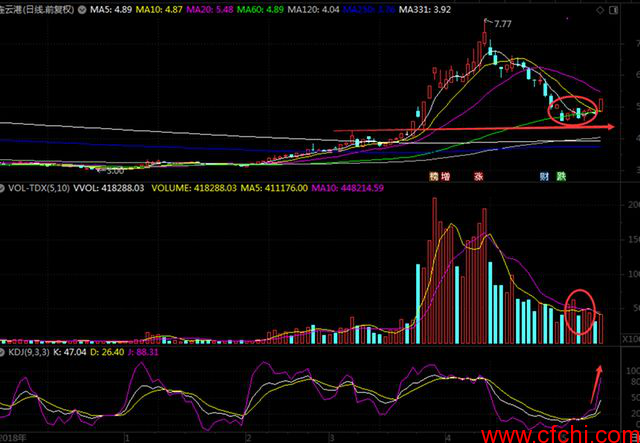Click the MA20: 5.48 label

211,10
